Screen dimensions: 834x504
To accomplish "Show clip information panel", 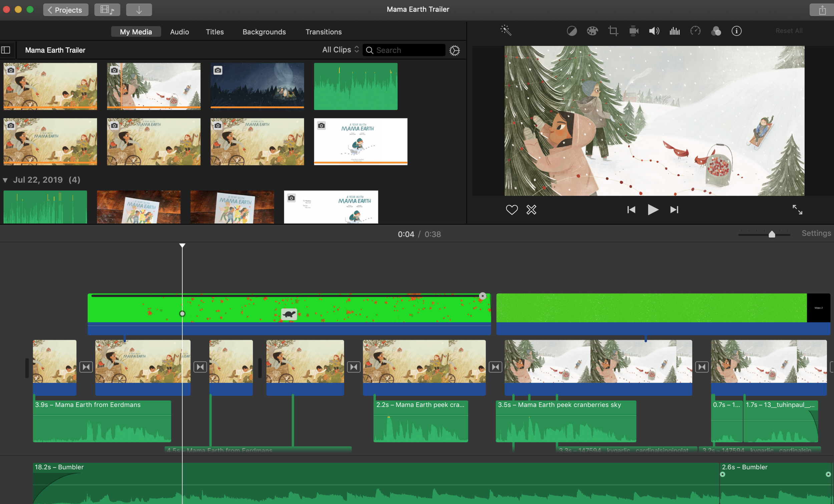I will point(737,31).
